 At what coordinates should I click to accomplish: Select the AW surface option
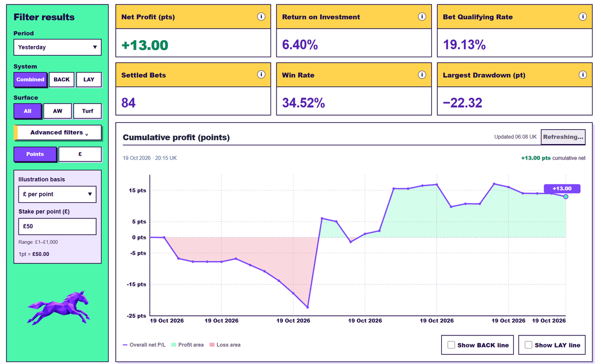point(58,111)
